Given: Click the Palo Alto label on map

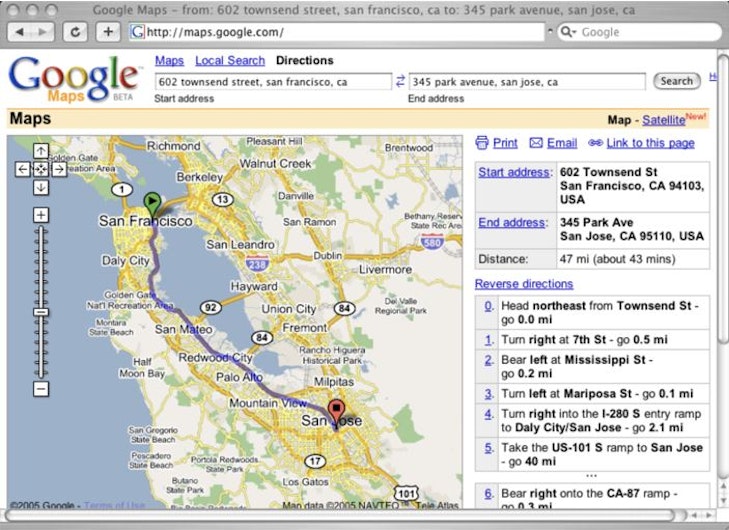Looking at the screenshot, I should [239, 377].
